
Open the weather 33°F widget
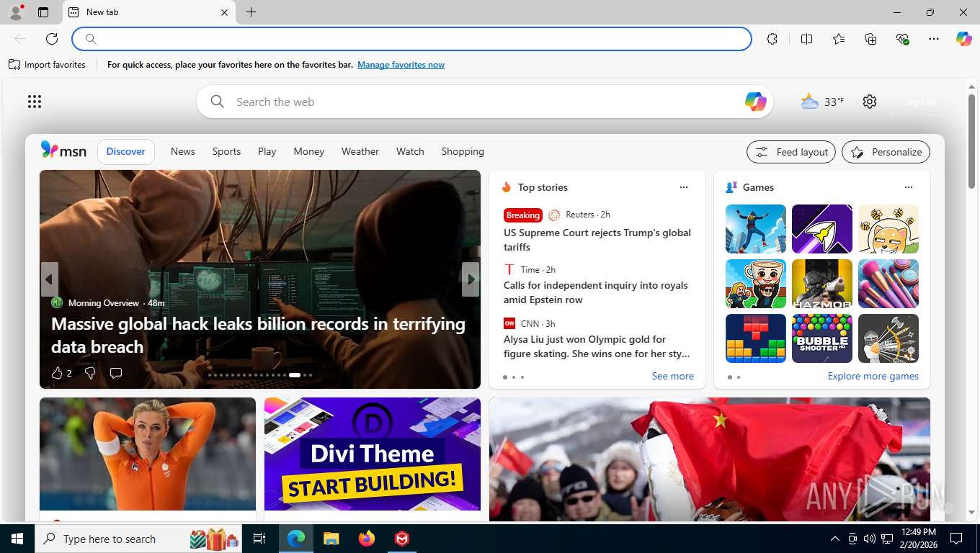(822, 102)
